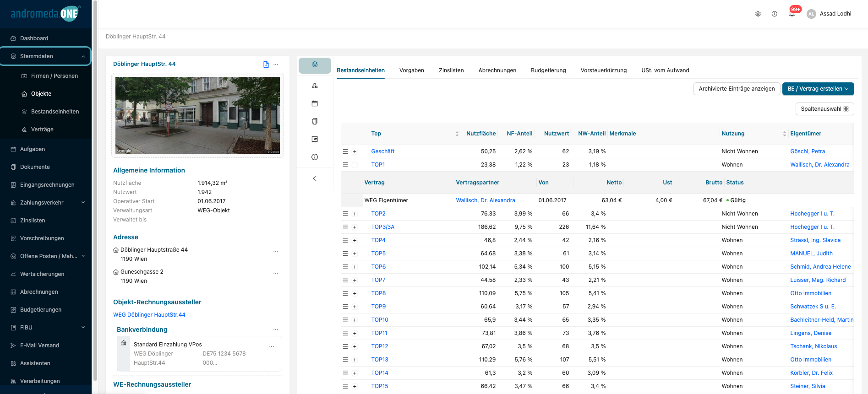Open options for Standard Einzahlung VPos account
The image size is (868, 394).
tap(272, 346)
